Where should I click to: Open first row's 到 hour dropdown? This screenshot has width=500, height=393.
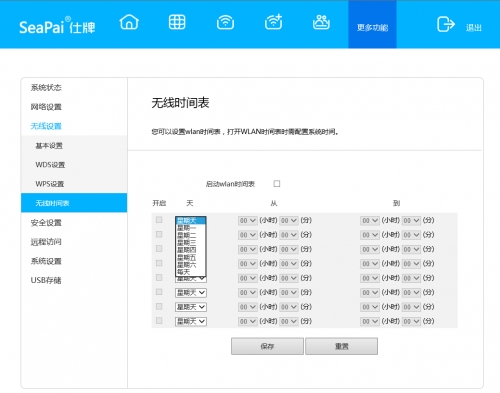tap(370, 220)
